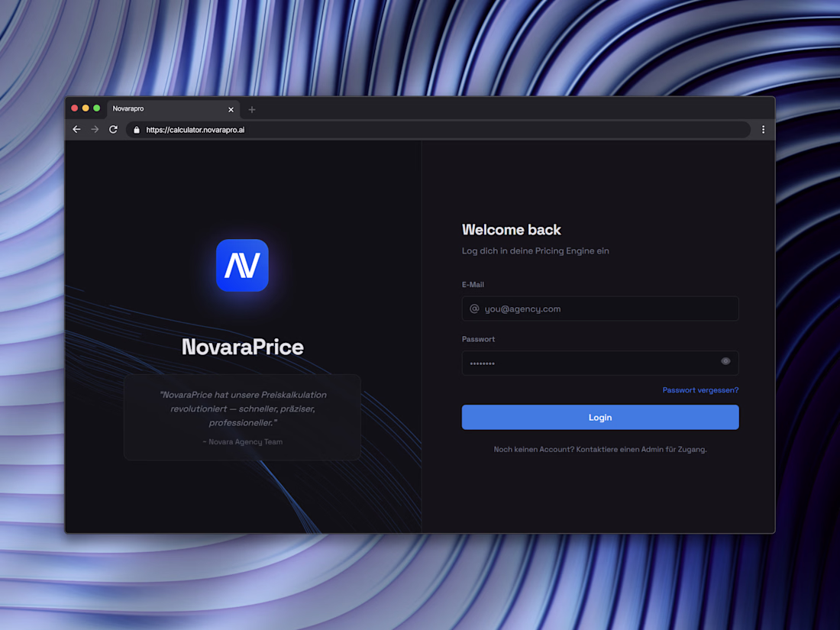The image size is (840, 630).
Task: Select the Novarapro browser tab
Action: click(173, 109)
